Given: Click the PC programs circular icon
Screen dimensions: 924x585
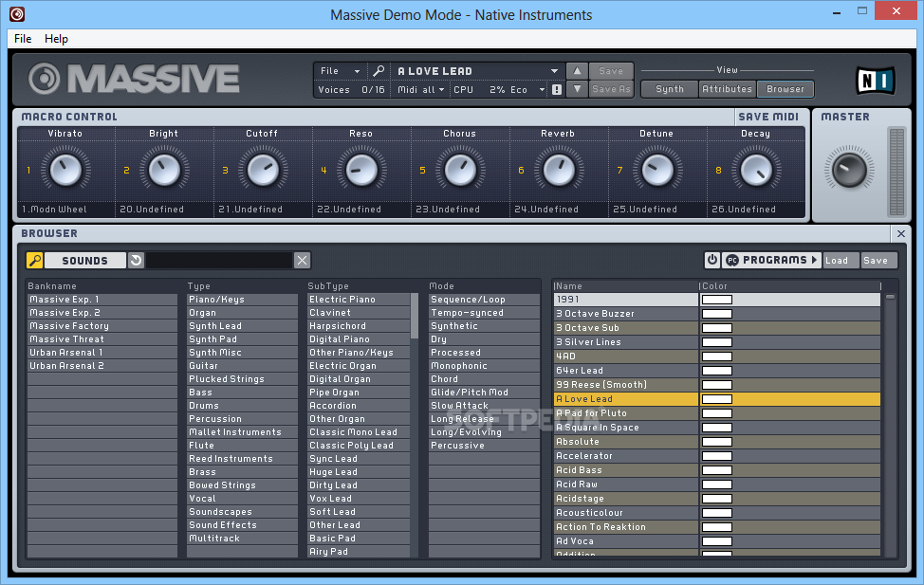Looking at the screenshot, I should (731, 261).
